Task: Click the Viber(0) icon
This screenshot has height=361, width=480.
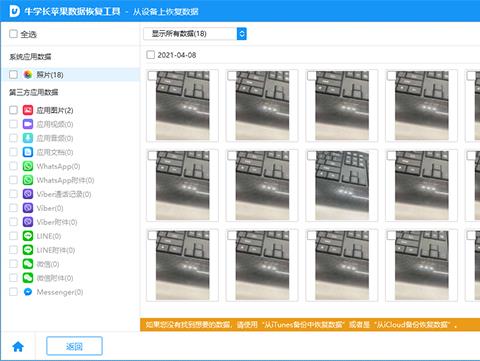Action: (28, 208)
